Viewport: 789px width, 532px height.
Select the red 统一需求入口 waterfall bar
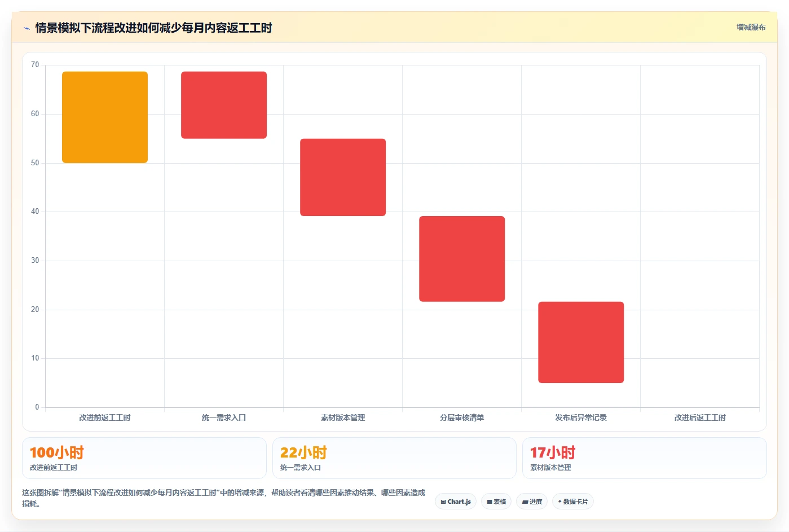click(224, 105)
